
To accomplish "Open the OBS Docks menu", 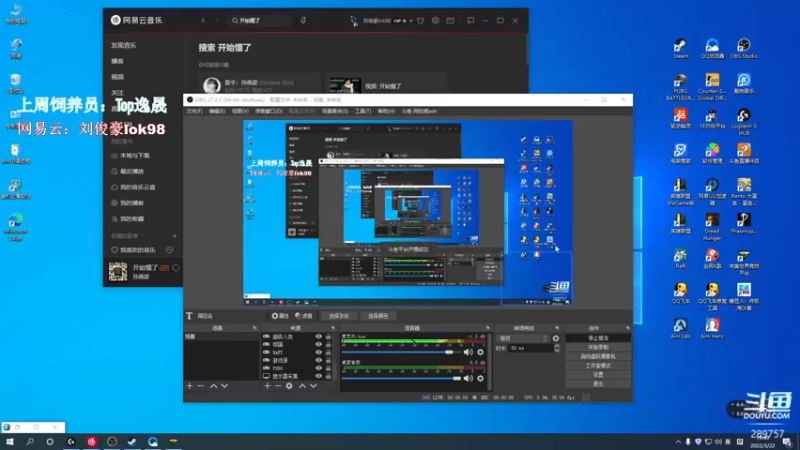I will pyautogui.click(x=269, y=111).
